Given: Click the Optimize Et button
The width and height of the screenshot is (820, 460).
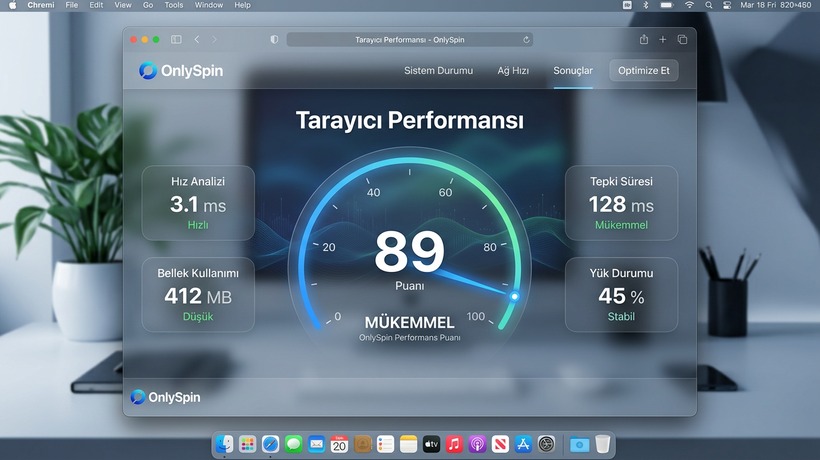Looking at the screenshot, I should (644, 71).
